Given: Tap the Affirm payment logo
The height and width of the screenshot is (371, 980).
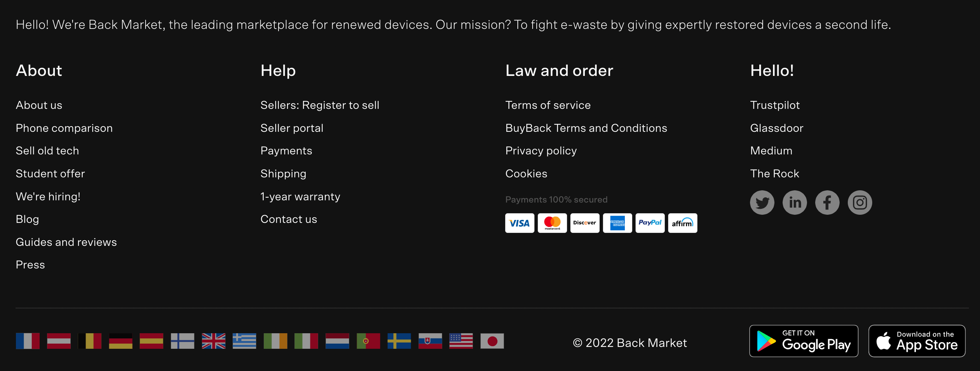Looking at the screenshot, I should tap(683, 223).
